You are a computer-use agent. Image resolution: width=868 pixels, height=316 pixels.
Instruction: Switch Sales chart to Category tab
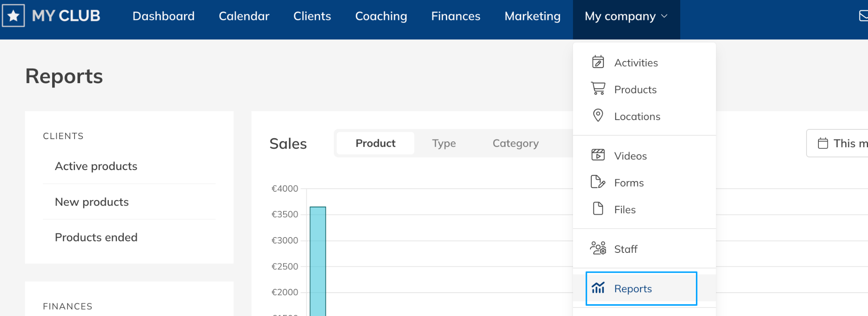click(515, 143)
